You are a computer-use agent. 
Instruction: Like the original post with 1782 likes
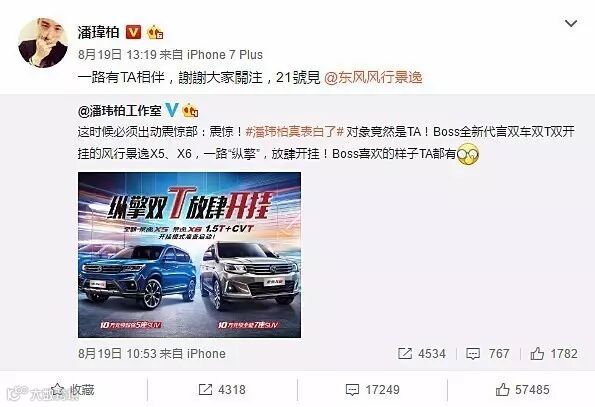[x=554, y=354]
